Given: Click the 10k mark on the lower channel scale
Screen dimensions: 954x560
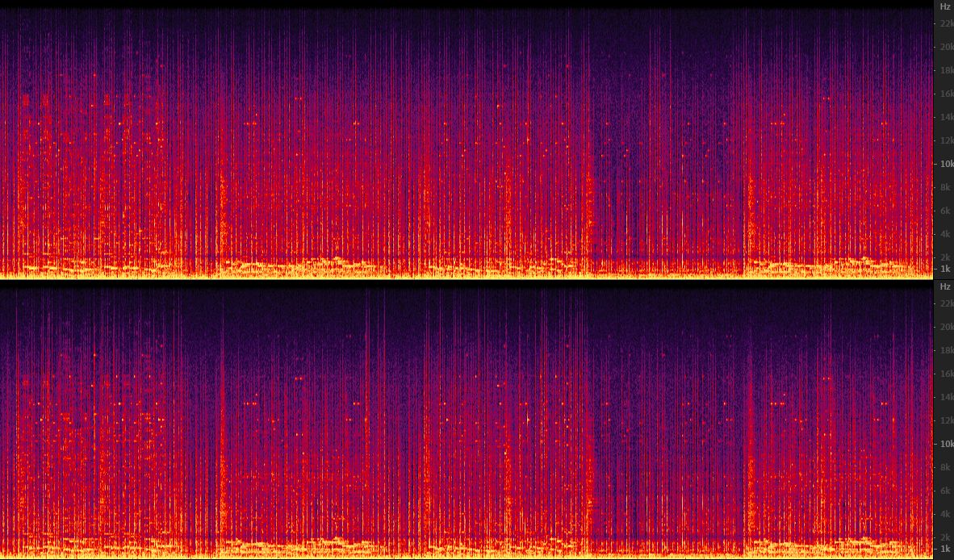Looking at the screenshot, I should 946,444.
